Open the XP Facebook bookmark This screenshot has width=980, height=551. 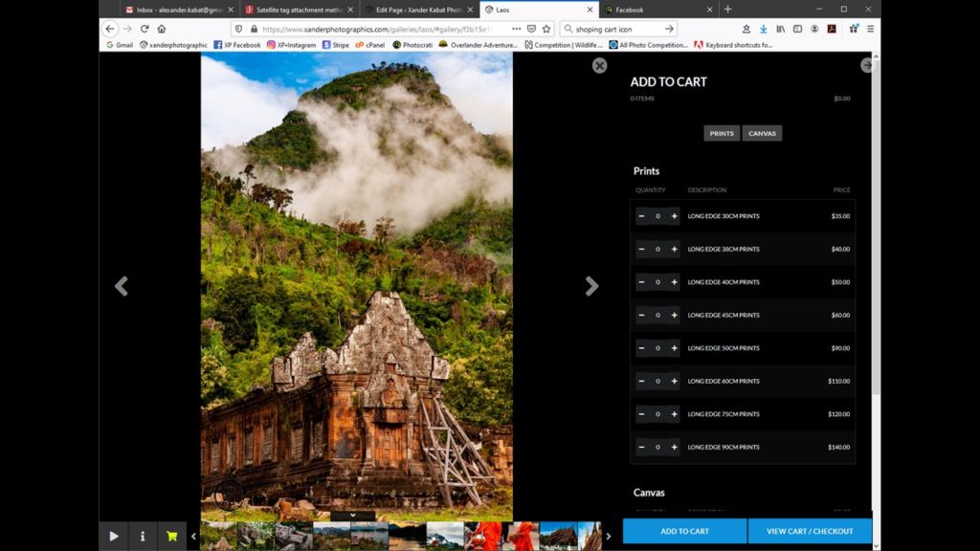(237, 45)
